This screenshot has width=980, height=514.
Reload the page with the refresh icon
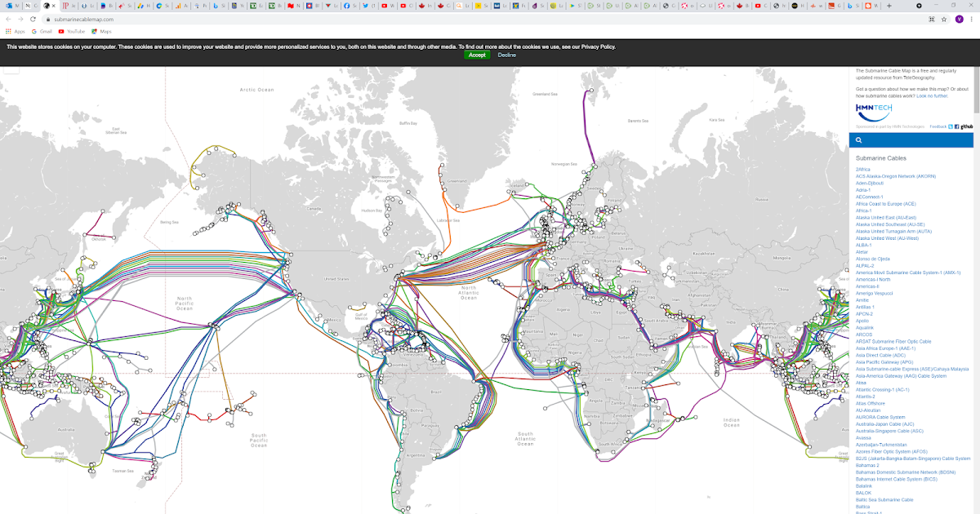click(33, 18)
